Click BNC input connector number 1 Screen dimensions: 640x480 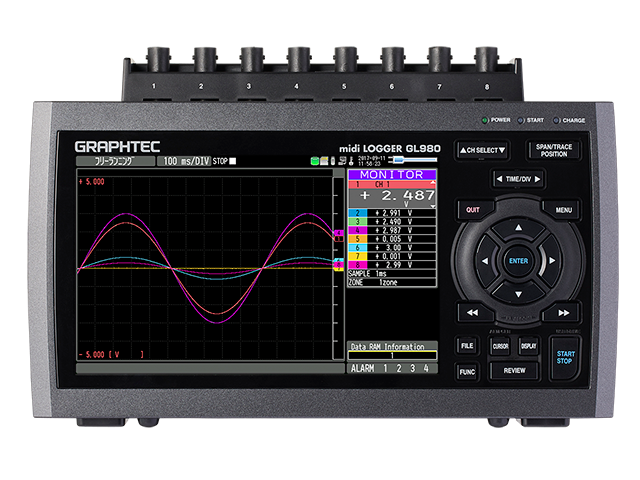[158, 60]
